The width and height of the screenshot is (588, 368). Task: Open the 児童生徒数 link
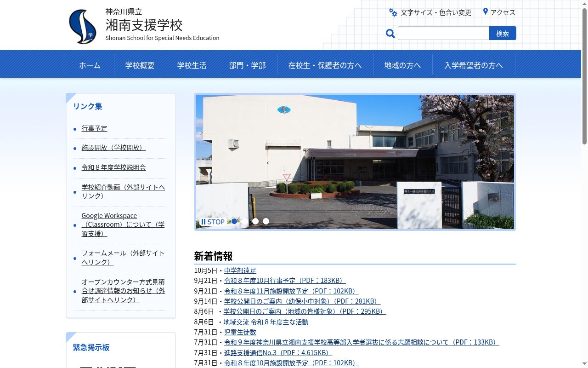(x=240, y=332)
